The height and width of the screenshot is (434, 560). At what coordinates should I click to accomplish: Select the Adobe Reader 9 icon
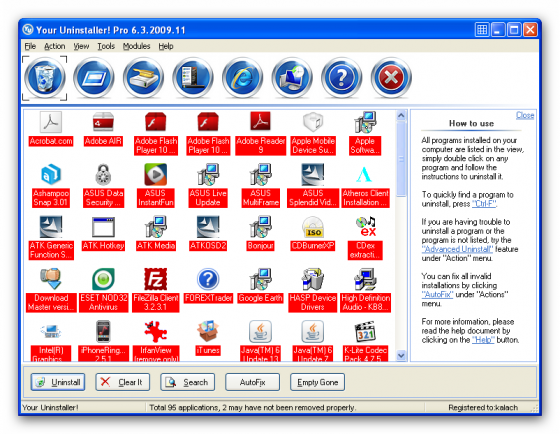pos(260,122)
